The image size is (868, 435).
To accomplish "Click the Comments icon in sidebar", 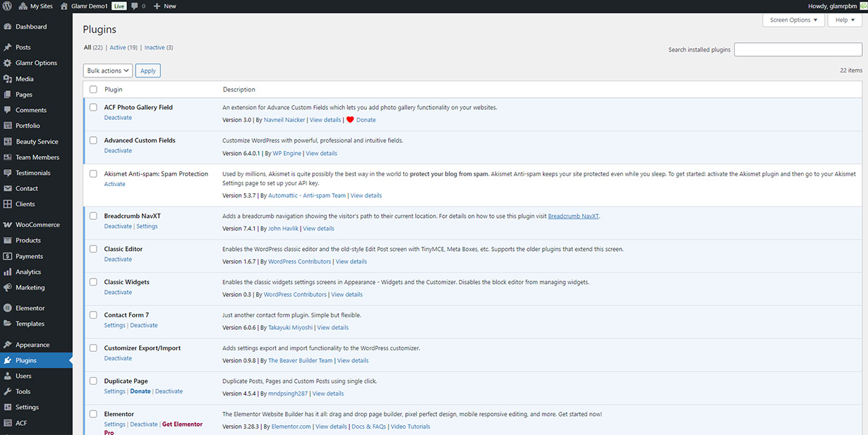I will (7, 110).
